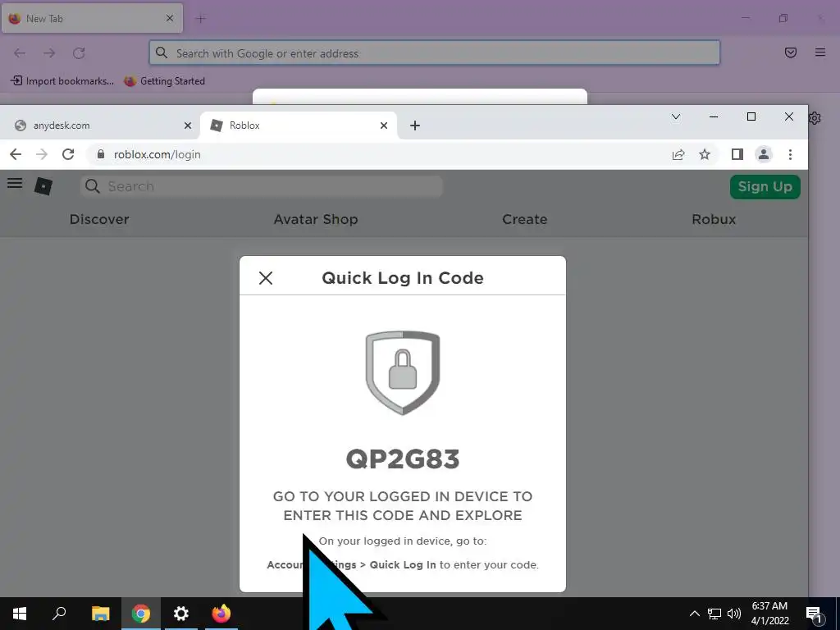Go forward in Chrome
This screenshot has width=840, height=630.
(x=42, y=154)
